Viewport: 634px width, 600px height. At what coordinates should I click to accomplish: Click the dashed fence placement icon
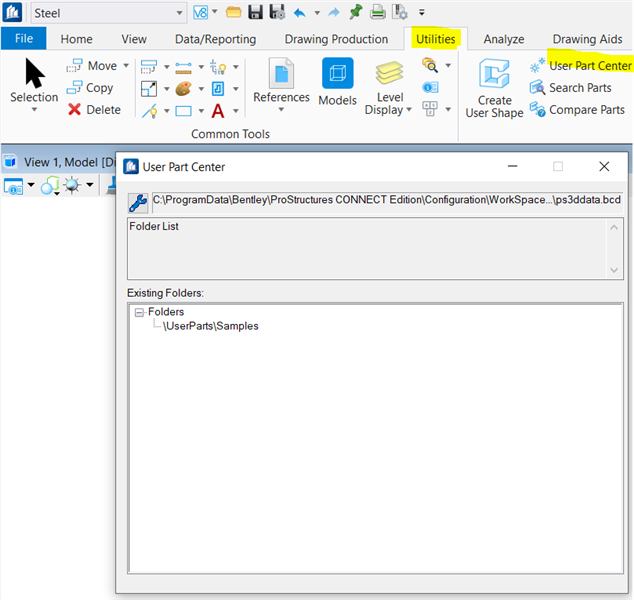[x=149, y=67]
